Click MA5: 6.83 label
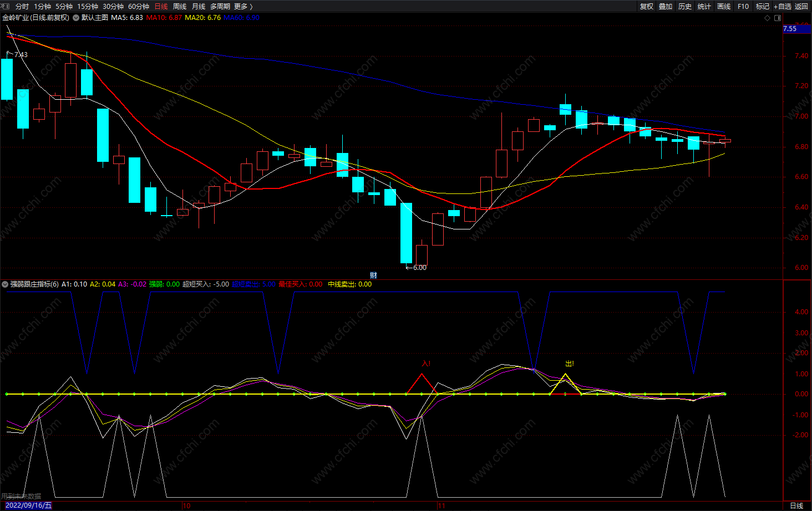The image size is (812, 511). pos(127,18)
